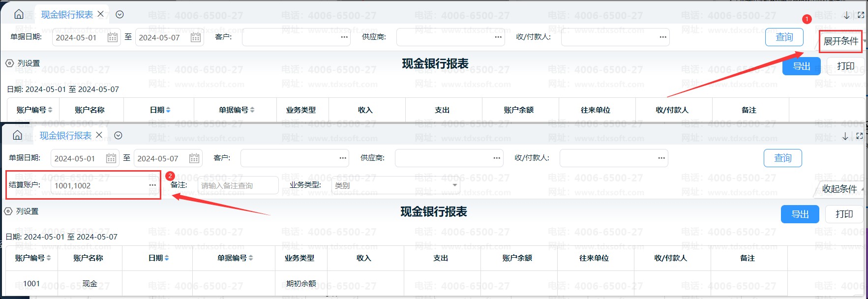The width and height of the screenshot is (868, 299).
Task: Open the 收/付款人 ellipsis picker in the lower panel
Action: pyautogui.click(x=661, y=158)
